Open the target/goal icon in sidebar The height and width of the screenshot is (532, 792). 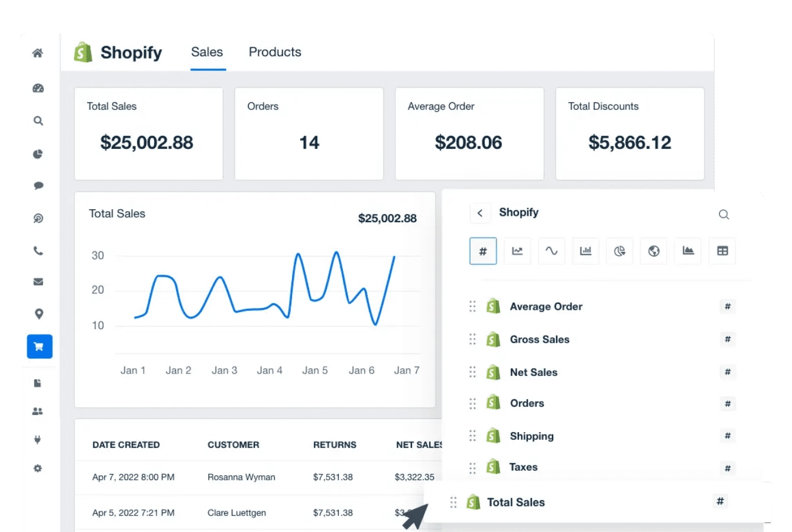coord(38,218)
